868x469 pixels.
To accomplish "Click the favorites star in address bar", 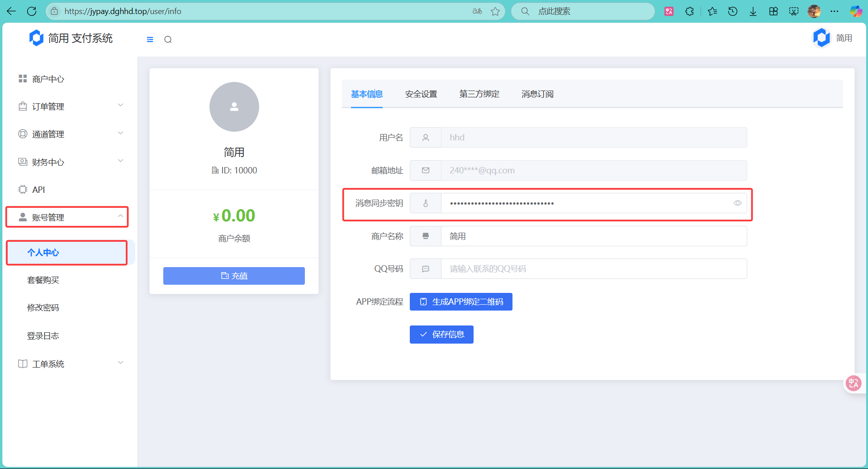I will click(495, 11).
